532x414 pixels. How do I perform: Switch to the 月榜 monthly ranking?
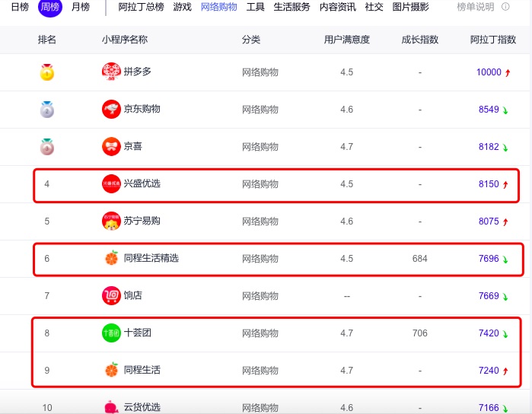[x=81, y=7]
